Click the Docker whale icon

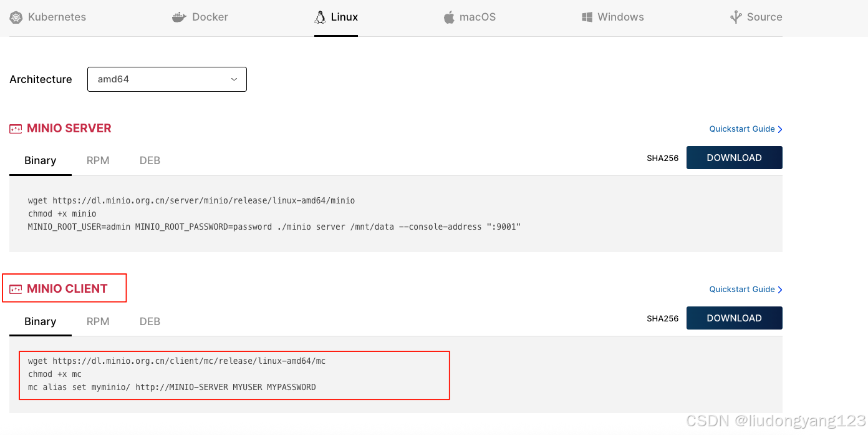point(179,17)
